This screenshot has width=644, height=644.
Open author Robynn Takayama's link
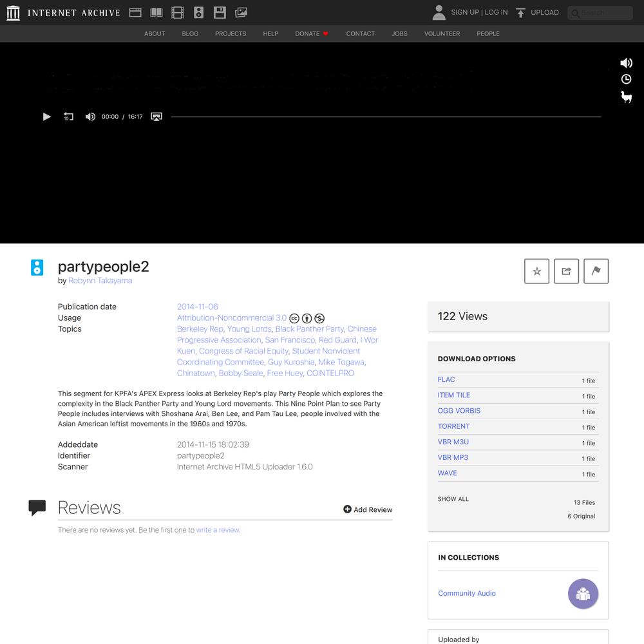(x=100, y=281)
